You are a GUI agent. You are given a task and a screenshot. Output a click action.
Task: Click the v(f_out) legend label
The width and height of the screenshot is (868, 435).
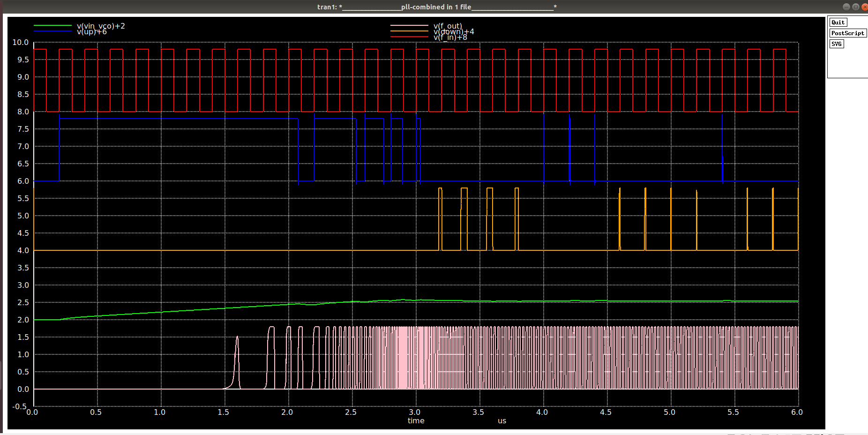[x=448, y=26]
